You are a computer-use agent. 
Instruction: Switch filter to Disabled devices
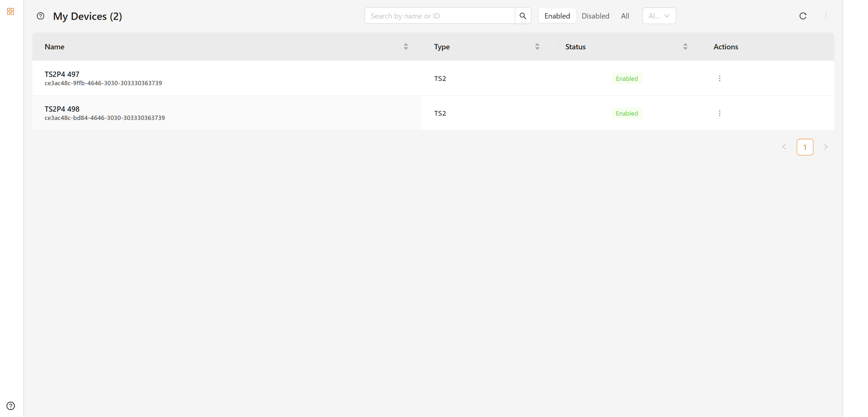tap(595, 16)
